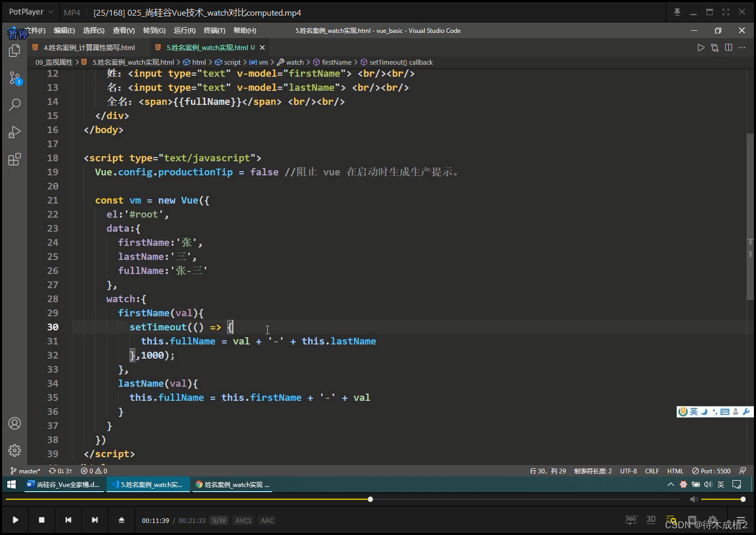Play the video in PotPlayer

pos(16,520)
